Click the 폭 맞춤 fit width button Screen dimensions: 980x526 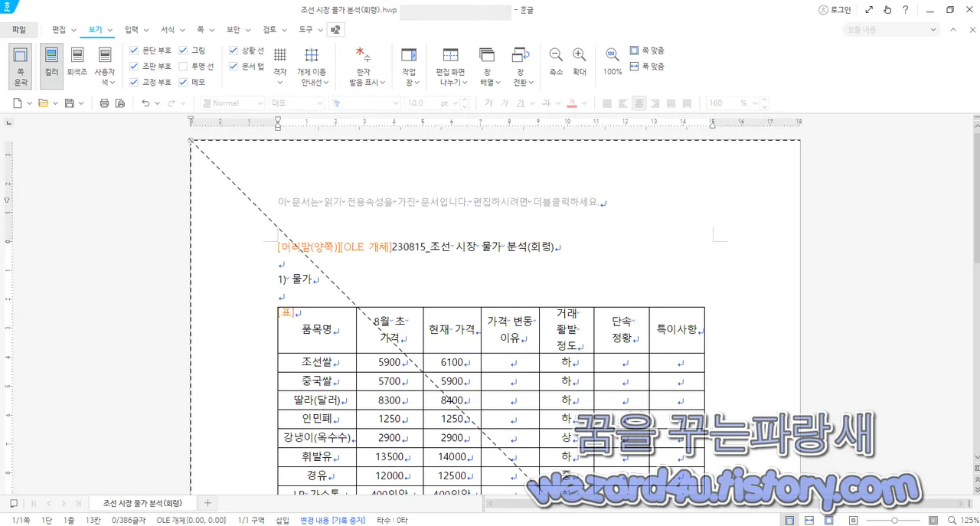[x=647, y=67]
